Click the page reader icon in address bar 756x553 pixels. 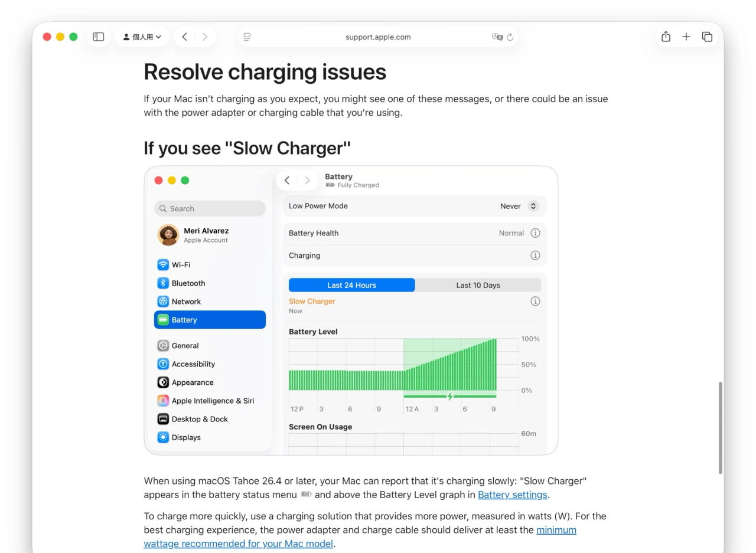247,37
